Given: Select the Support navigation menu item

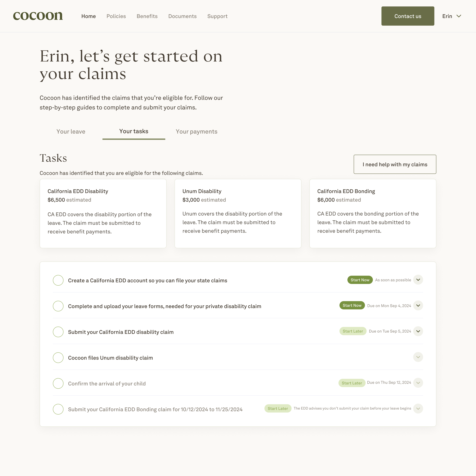Looking at the screenshot, I should pos(218,16).
